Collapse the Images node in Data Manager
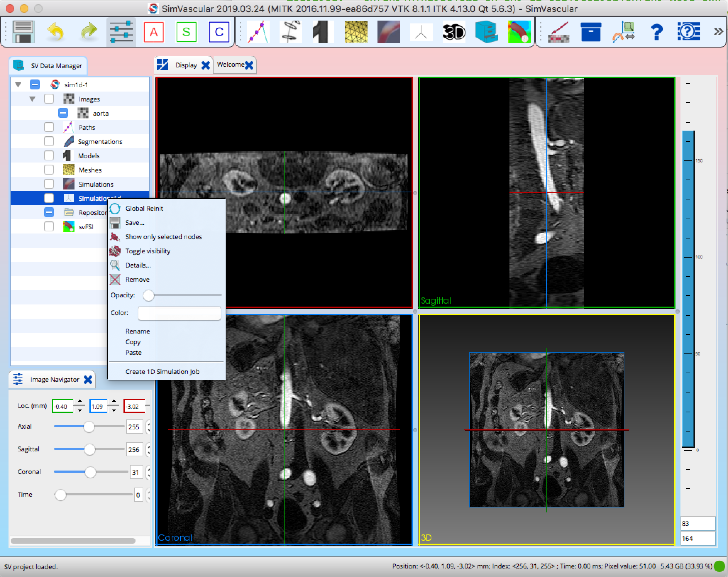 [33, 99]
